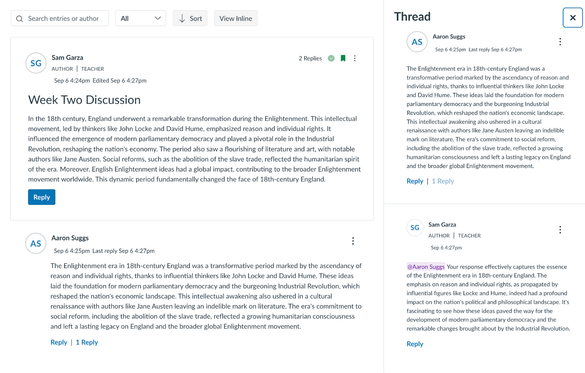Open Sam Garza's main post options menu
Viewport: 585px width, 373px height.
tap(355, 58)
